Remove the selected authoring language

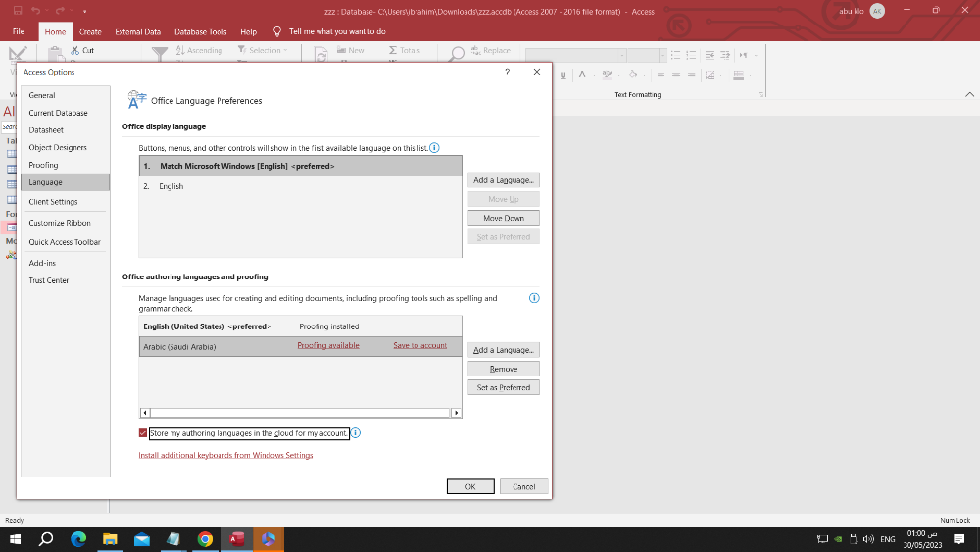[503, 369]
